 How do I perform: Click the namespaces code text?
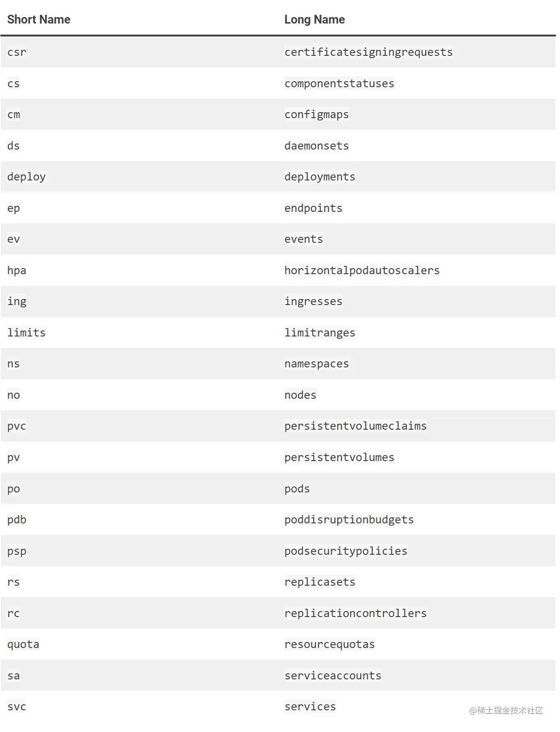pyautogui.click(x=316, y=364)
